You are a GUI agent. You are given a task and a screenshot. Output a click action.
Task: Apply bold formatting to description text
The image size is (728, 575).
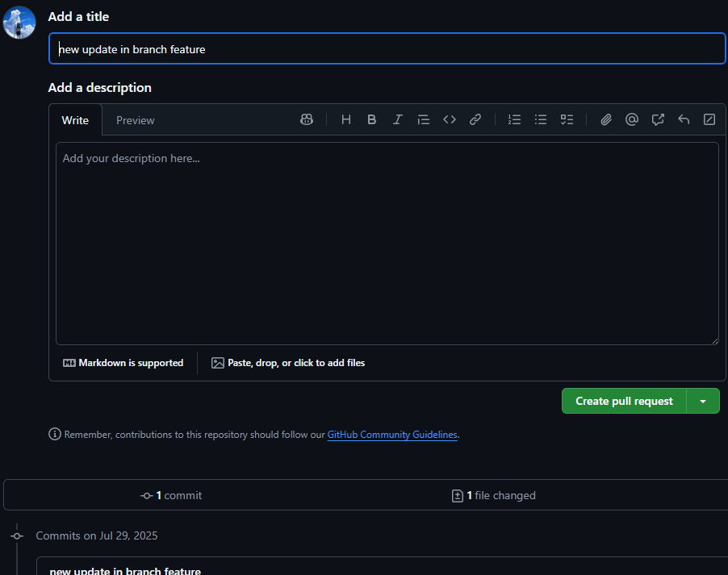372,119
